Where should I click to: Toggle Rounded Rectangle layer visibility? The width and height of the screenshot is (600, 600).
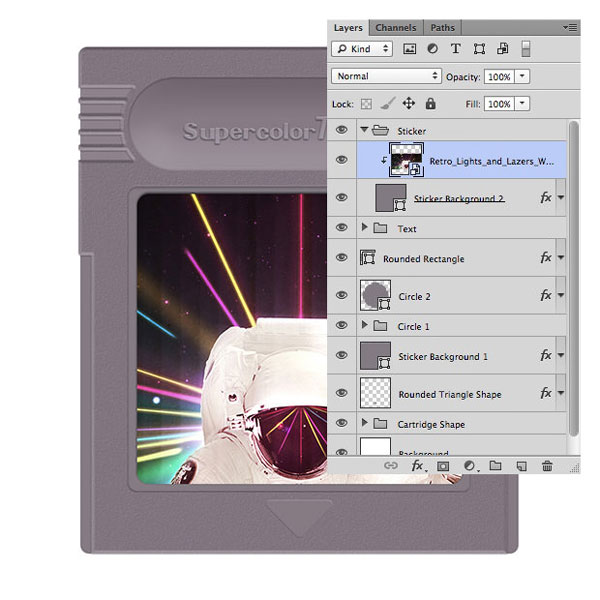tap(342, 258)
